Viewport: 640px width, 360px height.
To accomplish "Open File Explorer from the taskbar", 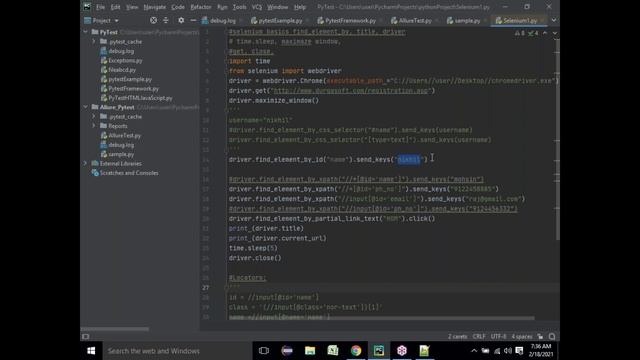I will click(310, 351).
